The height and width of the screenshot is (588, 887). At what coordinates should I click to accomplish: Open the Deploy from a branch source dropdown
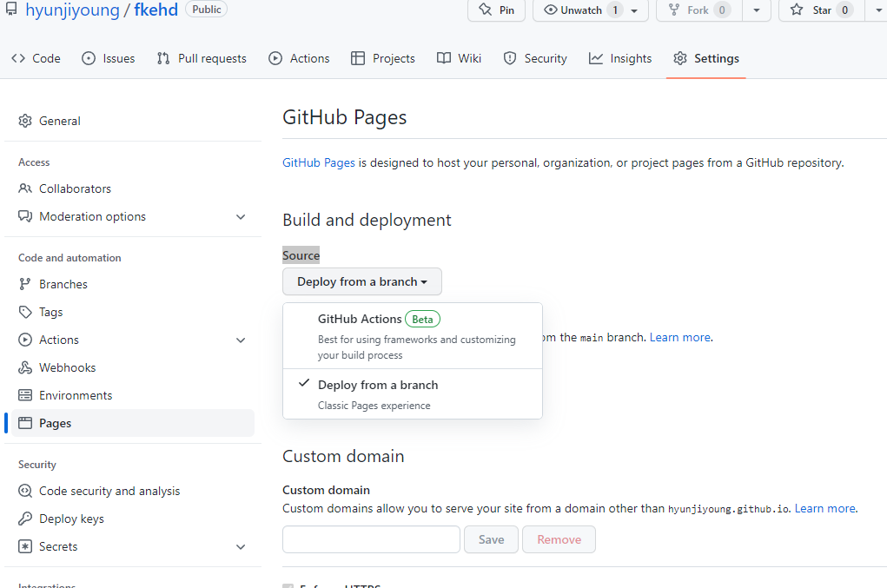(362, 281)
